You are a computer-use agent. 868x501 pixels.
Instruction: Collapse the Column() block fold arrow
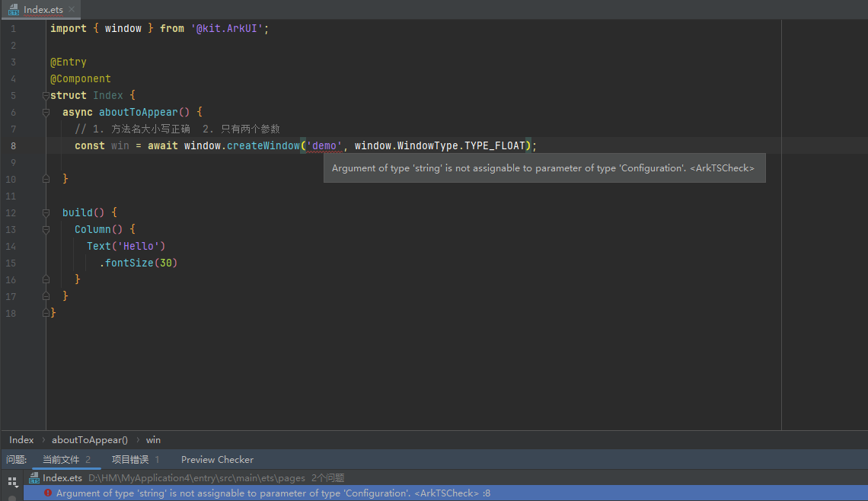pos(45,228)
